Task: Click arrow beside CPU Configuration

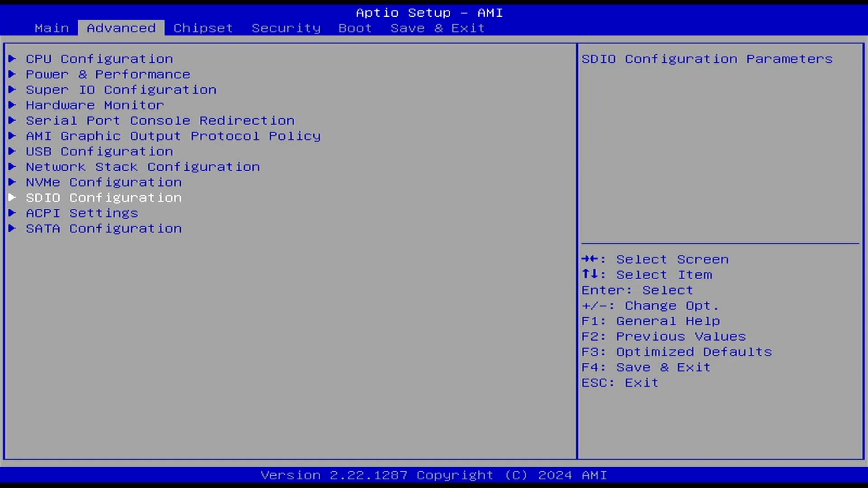Action: coord(12,58)
